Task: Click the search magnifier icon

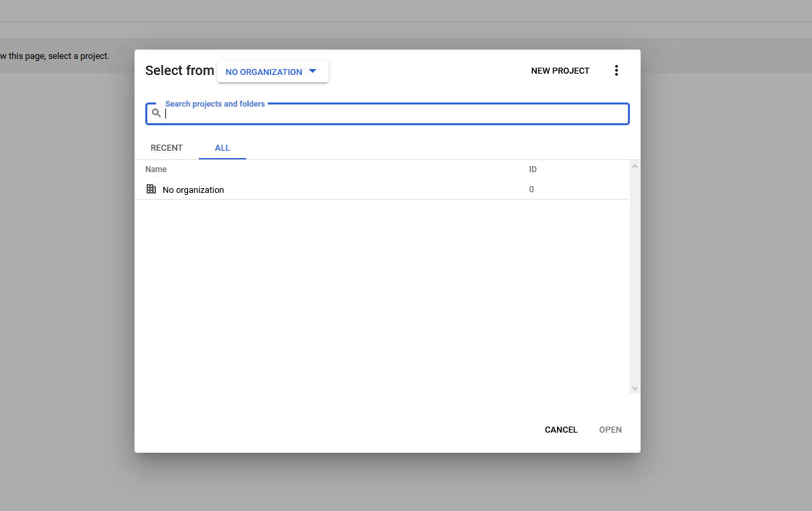Action: (x=156, y=113)
